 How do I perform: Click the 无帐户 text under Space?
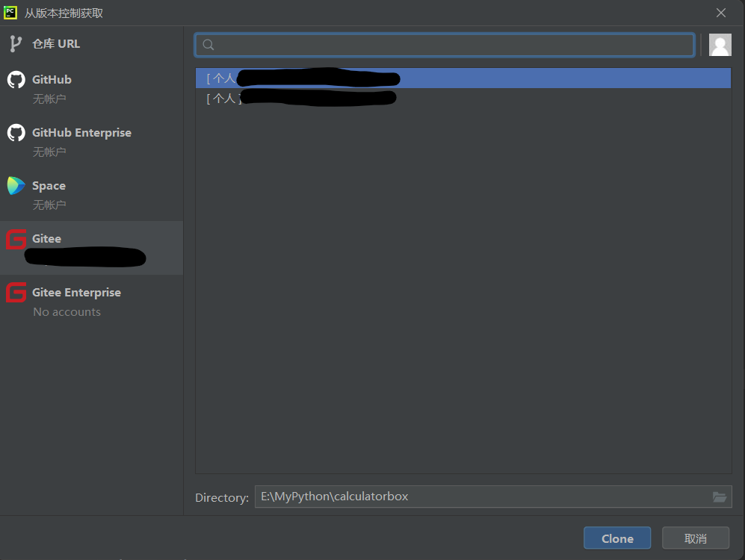pos(49,205)
